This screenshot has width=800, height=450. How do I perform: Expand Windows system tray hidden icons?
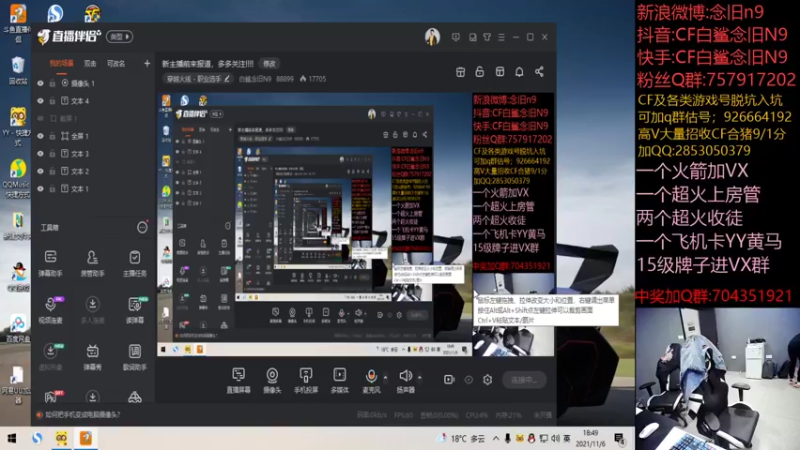[496, 438]
